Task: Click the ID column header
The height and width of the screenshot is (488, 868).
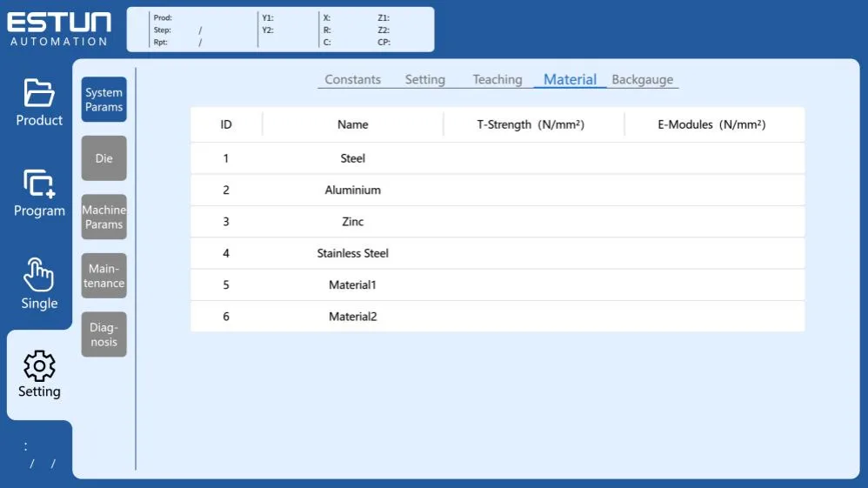Action: pyautogui.click(x=226, y=124)
